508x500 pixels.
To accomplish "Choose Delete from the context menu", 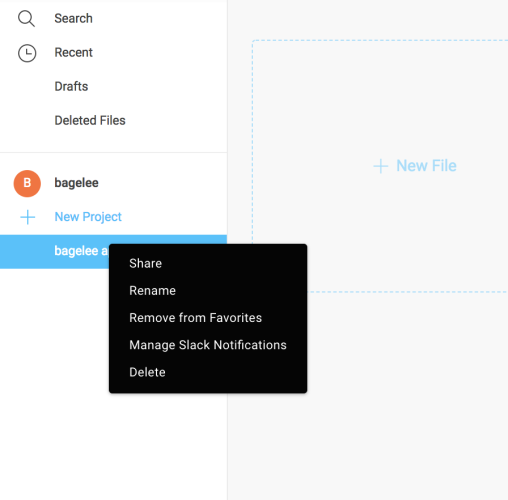I will coord(147,372).
